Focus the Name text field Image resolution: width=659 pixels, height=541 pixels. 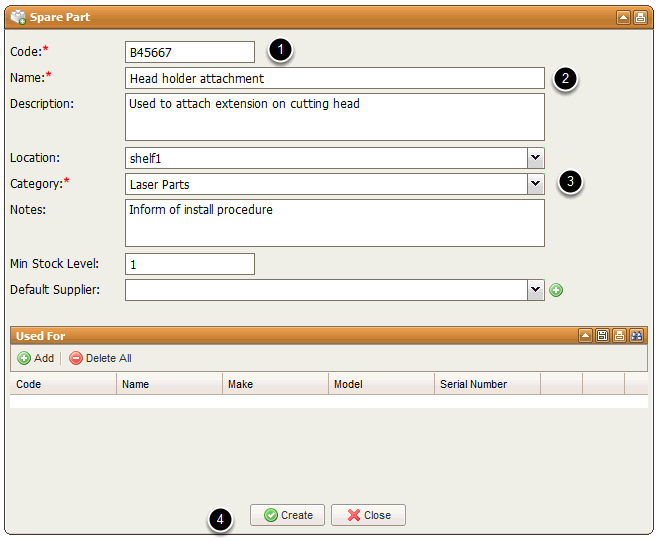(x=334, y=78)
